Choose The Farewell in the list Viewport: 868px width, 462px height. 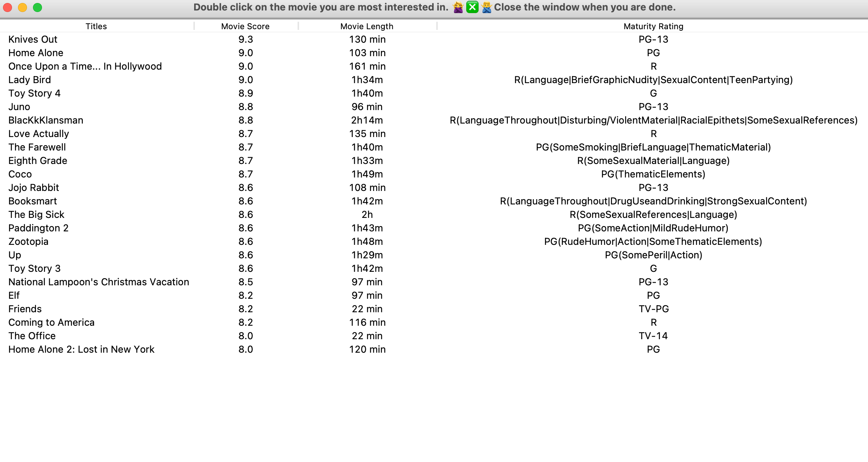pos(37,147)
